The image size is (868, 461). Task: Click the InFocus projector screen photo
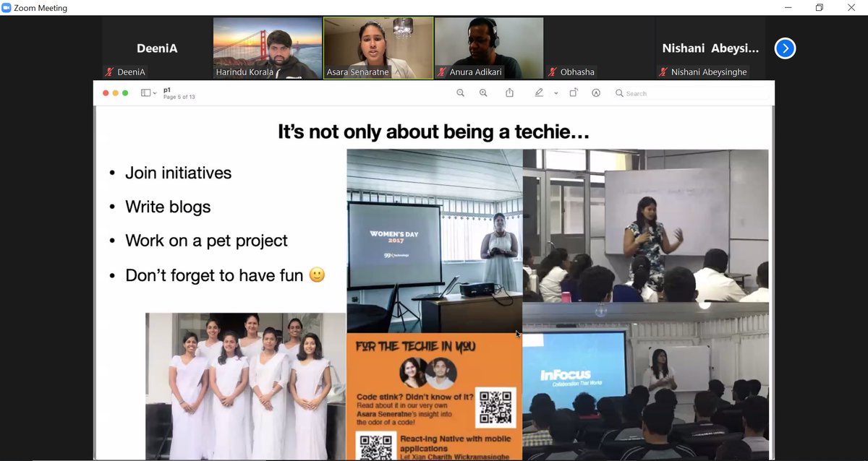645,381
